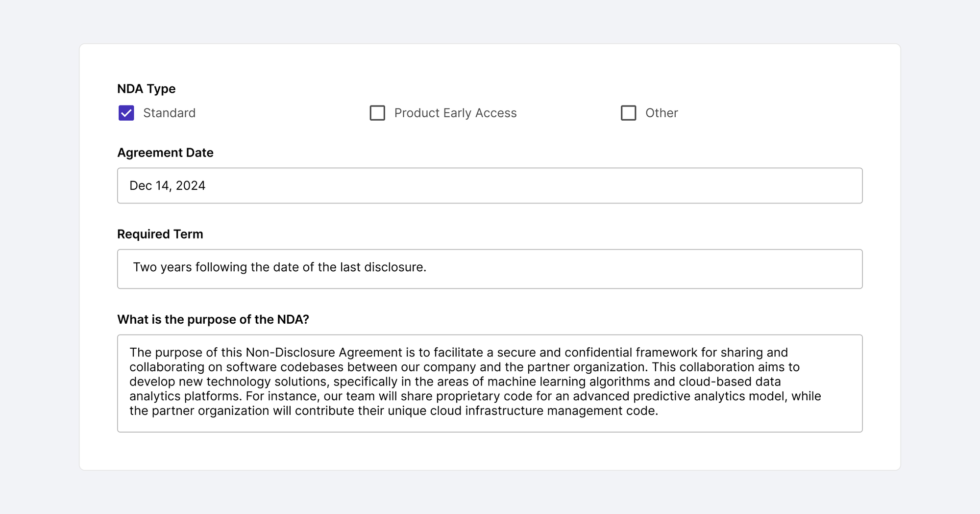Image resolution: width=980 pixels, height=514 pixels.
Task: Click the Required Term heading
Action: coord(160,234)
